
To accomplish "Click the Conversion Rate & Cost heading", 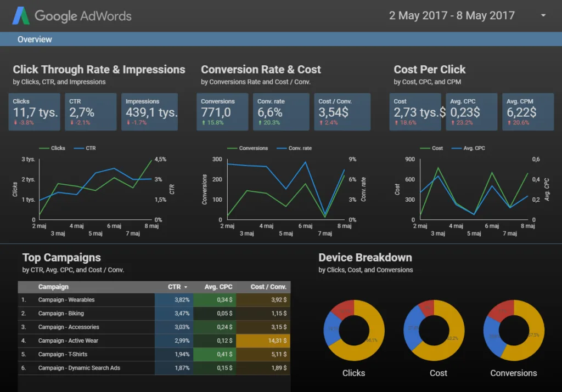I will point(261,70).
